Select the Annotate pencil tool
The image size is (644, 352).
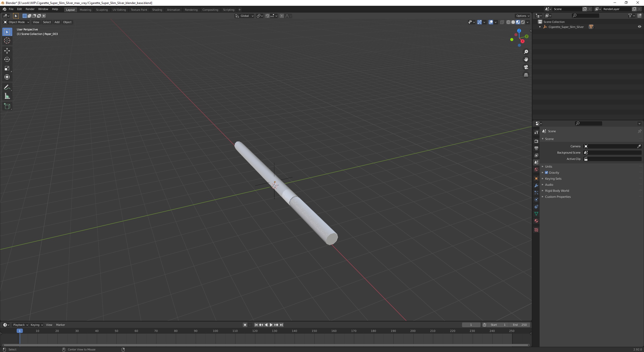click(7, 87)
